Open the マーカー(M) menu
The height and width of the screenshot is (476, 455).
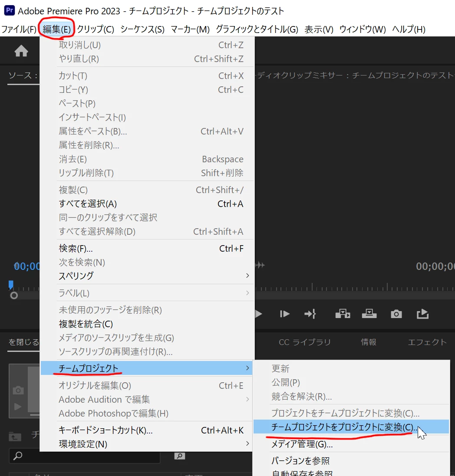point(190,29)
